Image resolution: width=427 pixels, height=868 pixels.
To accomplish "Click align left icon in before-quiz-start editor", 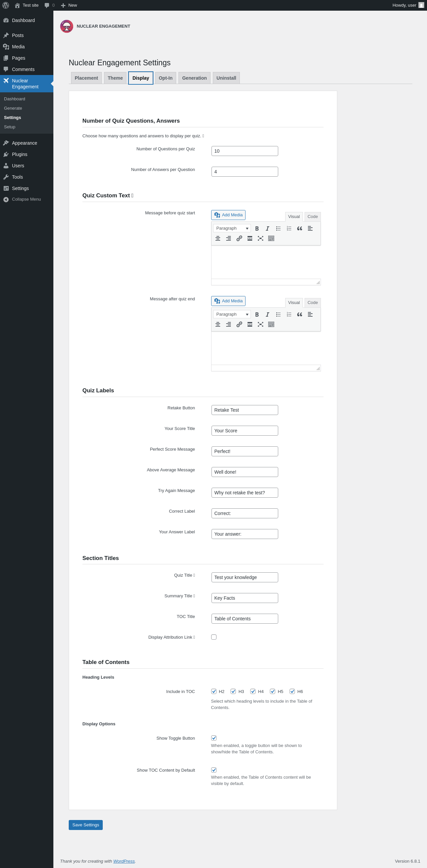I will click(310, 228).
